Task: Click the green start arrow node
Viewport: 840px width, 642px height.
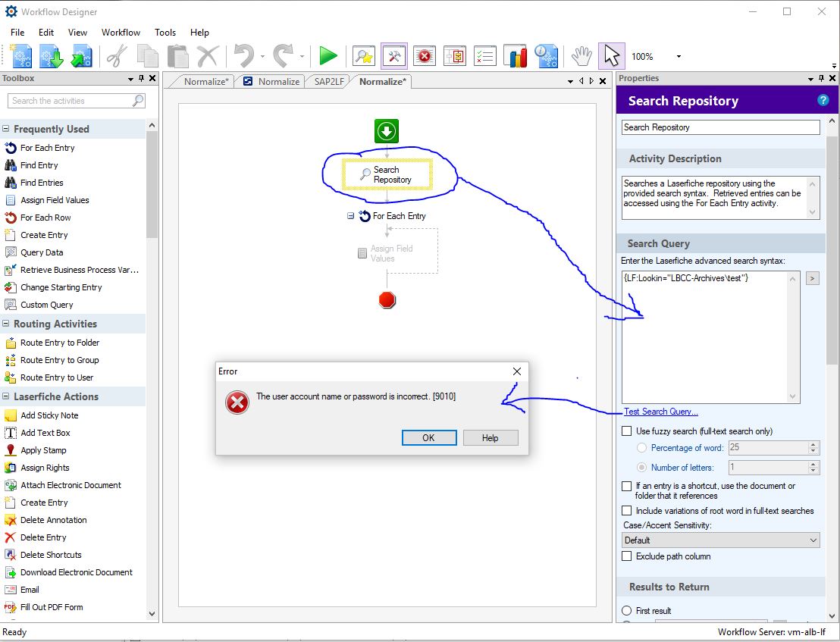Action: [387, 131]
